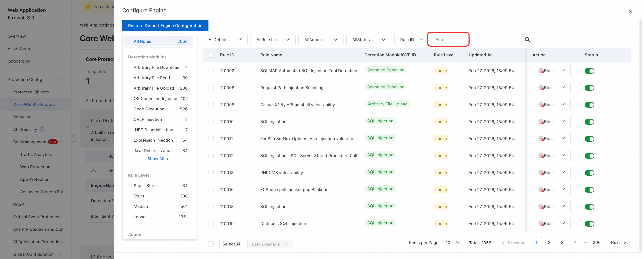Click the Scanning Behavior tag on rule 110002

click(x=385, y=70)
